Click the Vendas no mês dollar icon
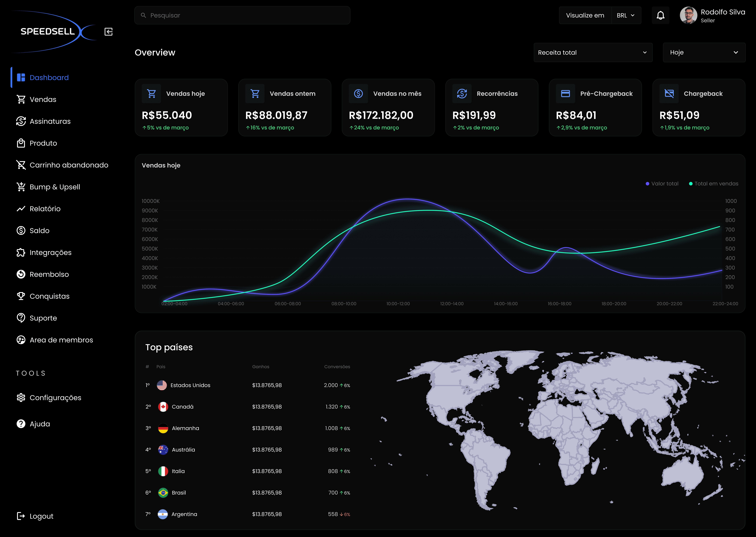The width and height of the screenshot is (756, 537). pos(358,94)
